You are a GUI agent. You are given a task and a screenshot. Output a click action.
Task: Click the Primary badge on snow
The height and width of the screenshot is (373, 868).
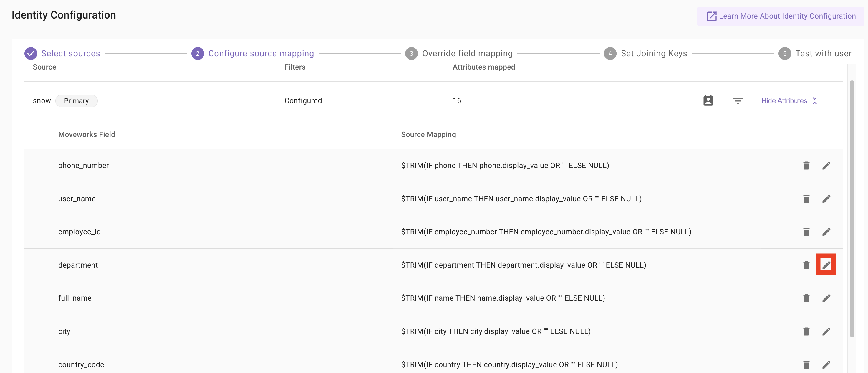[77, 101]
